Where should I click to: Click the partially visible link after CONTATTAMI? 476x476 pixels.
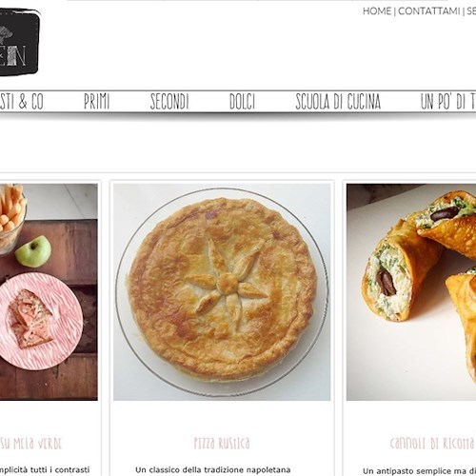[471, 11]
